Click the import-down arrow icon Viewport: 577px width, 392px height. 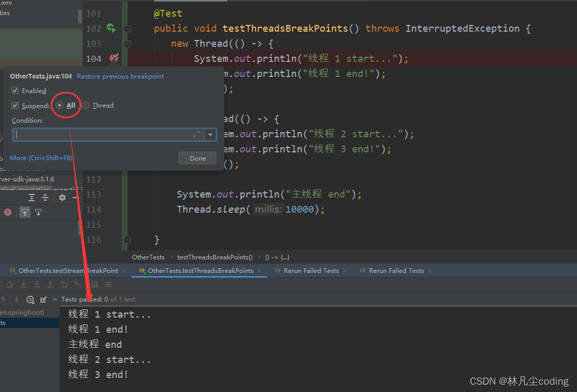click(x=38, y=212)
